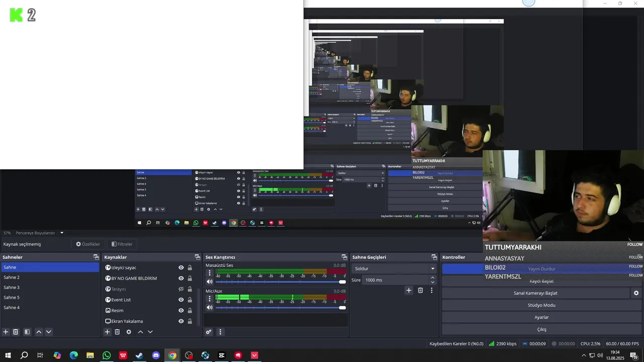
Task: Move source up in Kaynaklar panel
Action: pyautogui.click(x=140, y=332)
